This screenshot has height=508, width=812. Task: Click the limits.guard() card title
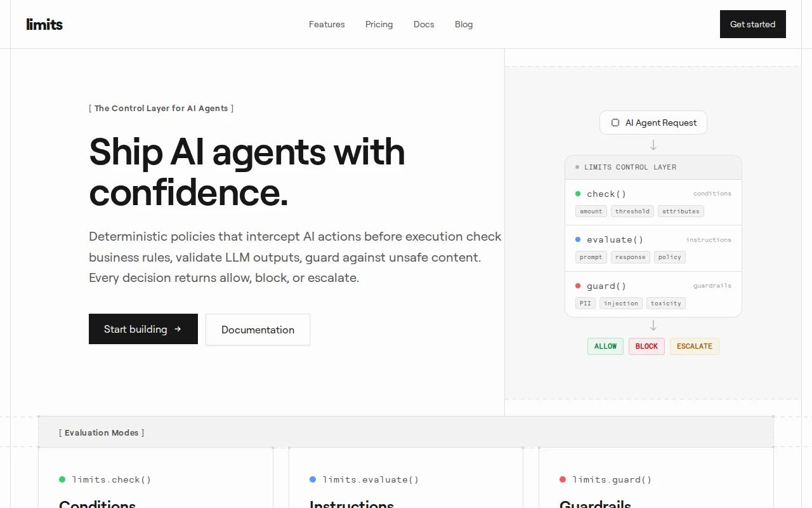point(612,479)
